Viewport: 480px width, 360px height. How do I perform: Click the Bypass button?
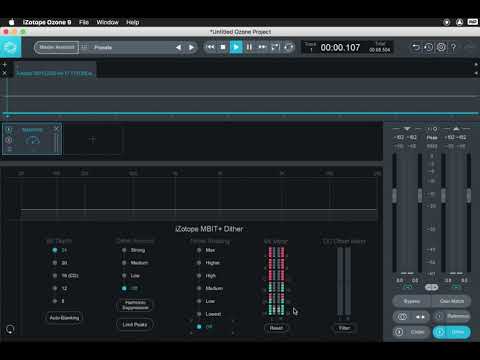click(x=412, y=301)
